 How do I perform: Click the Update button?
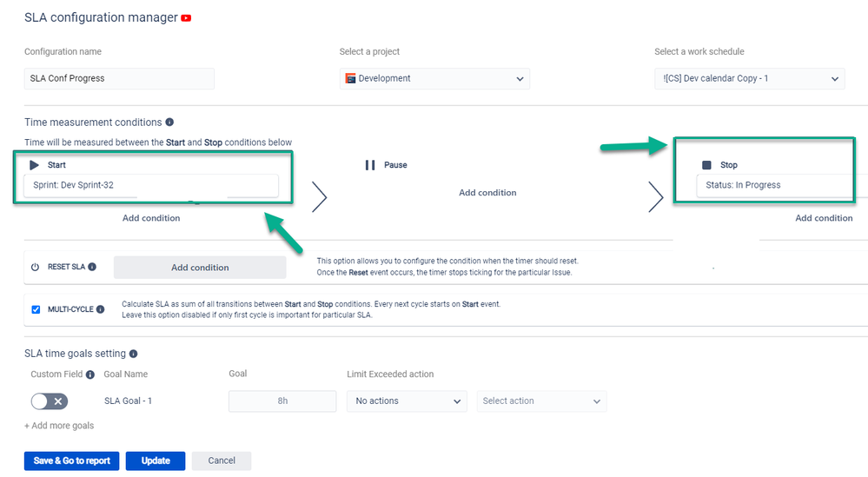tap(156, 461)
